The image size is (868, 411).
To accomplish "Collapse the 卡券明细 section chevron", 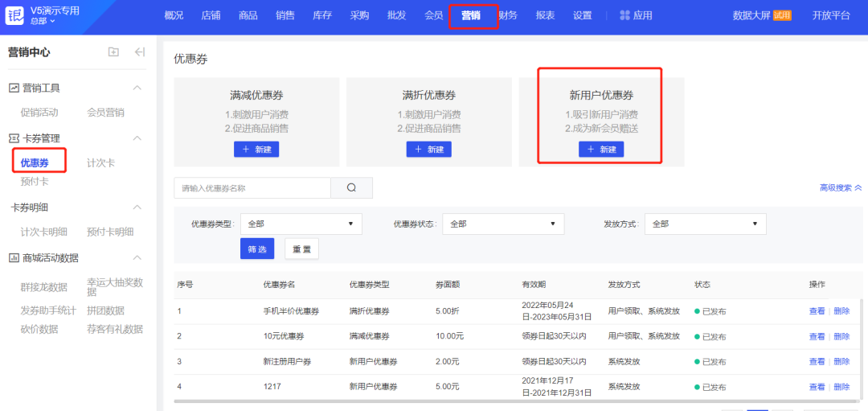I will coord(137,208).
